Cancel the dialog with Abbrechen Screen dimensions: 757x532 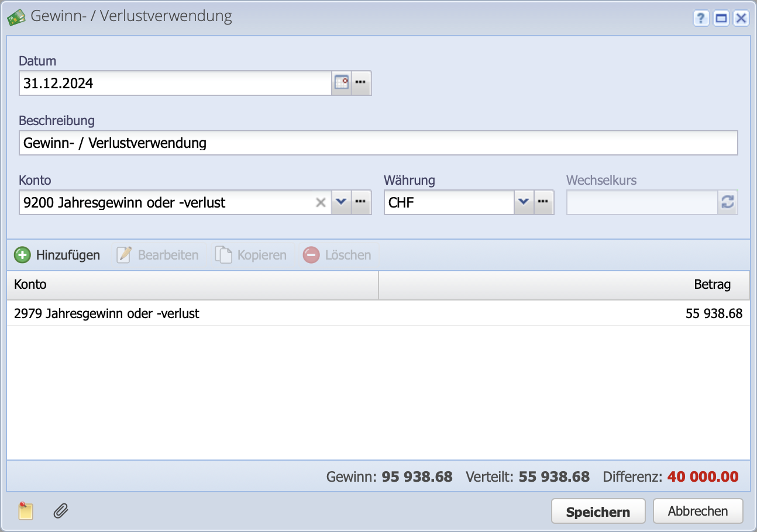[698, 510]
